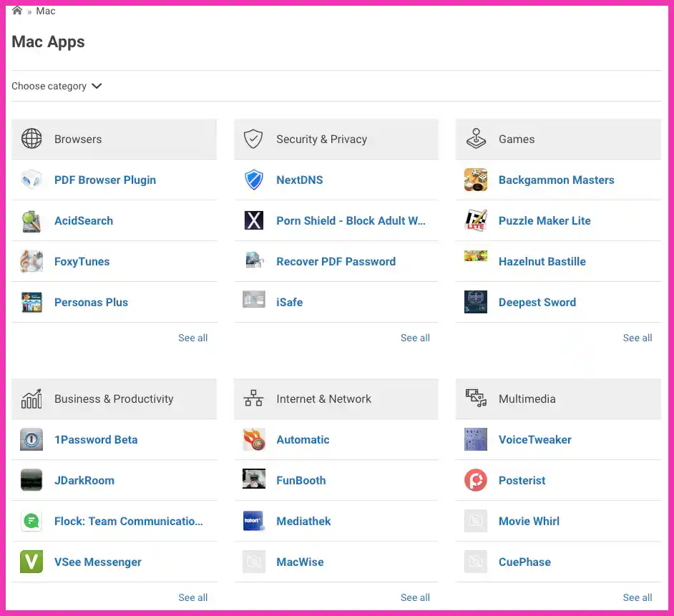See all Internet & Network apps
The image size is (674, 616).
[415, 597]
